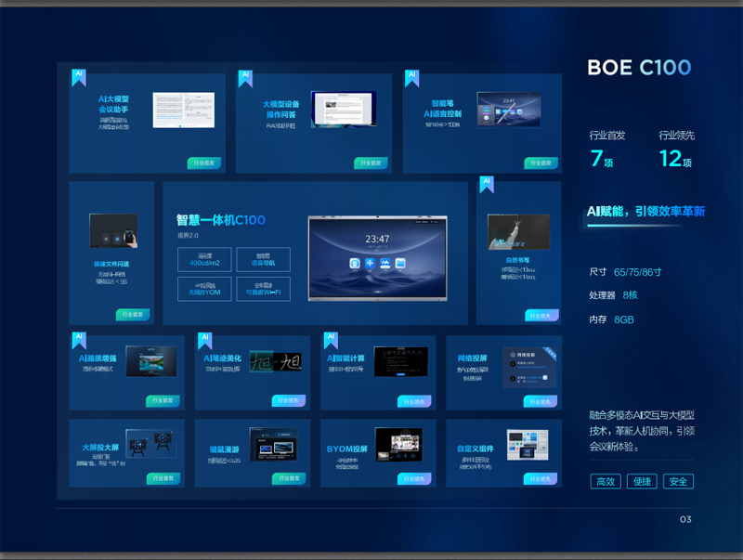Click the folder app icon on C100 screen
The image size is (743, 560).
(400, 264)
